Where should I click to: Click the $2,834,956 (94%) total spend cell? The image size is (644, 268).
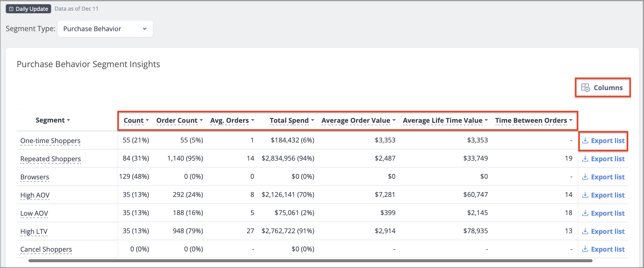click(288, 158)
